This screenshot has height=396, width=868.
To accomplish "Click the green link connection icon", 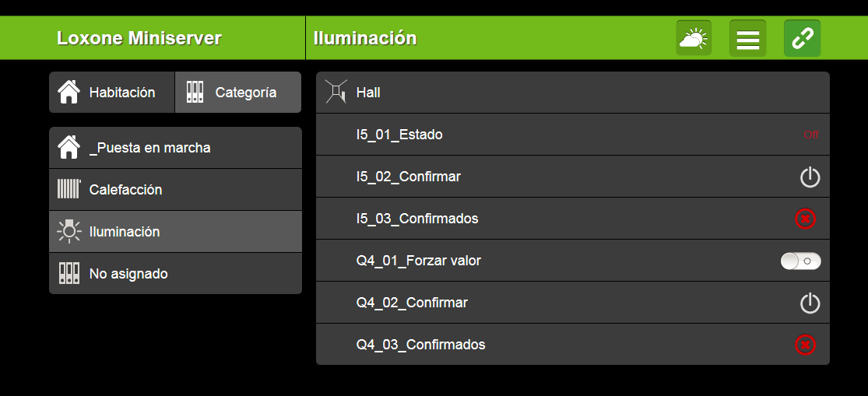I will tap(802, 38).
